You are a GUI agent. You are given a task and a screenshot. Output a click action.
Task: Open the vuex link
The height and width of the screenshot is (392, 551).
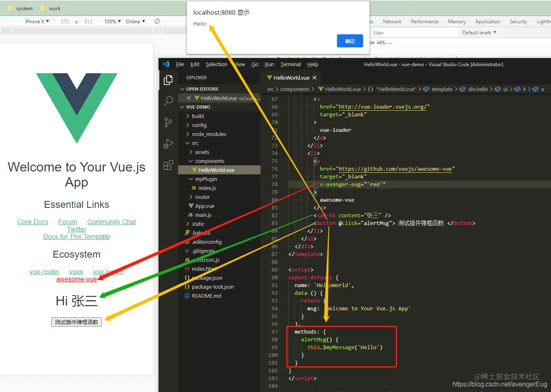point(76,272)
